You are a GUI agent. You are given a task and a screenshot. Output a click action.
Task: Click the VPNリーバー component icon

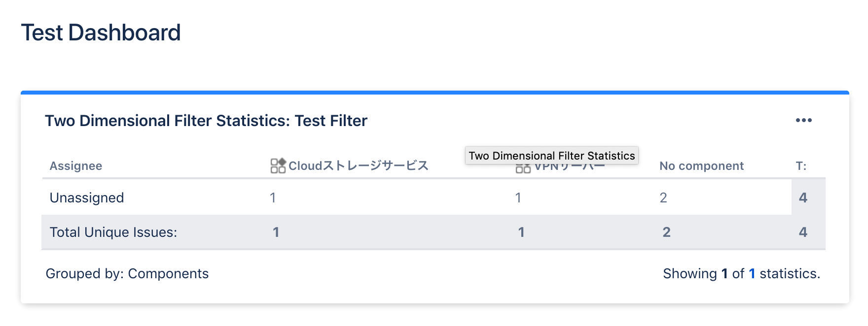coord(522,168)
